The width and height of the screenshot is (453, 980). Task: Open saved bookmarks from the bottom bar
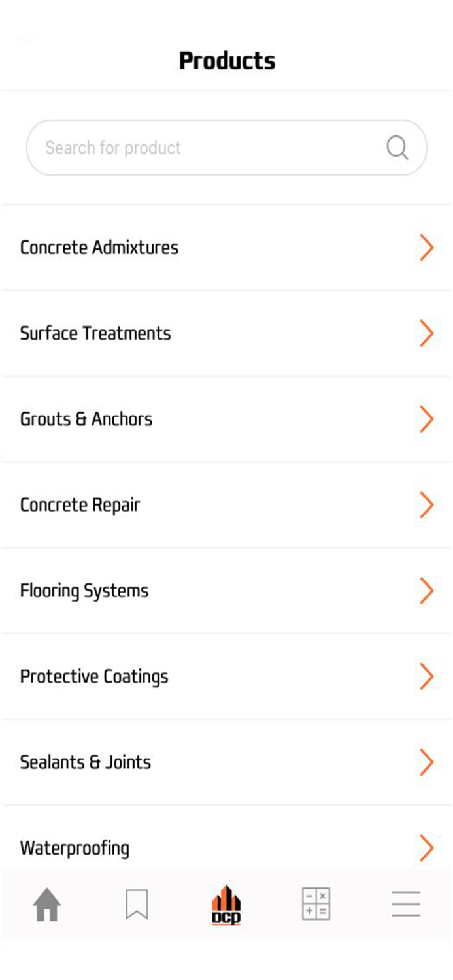coord(136,903)
